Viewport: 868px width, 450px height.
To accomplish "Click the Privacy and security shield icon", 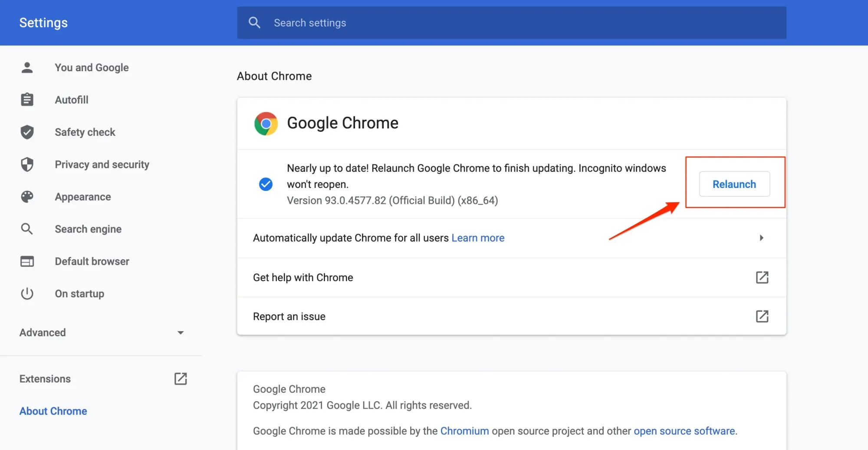I will (x=27, y=164).
